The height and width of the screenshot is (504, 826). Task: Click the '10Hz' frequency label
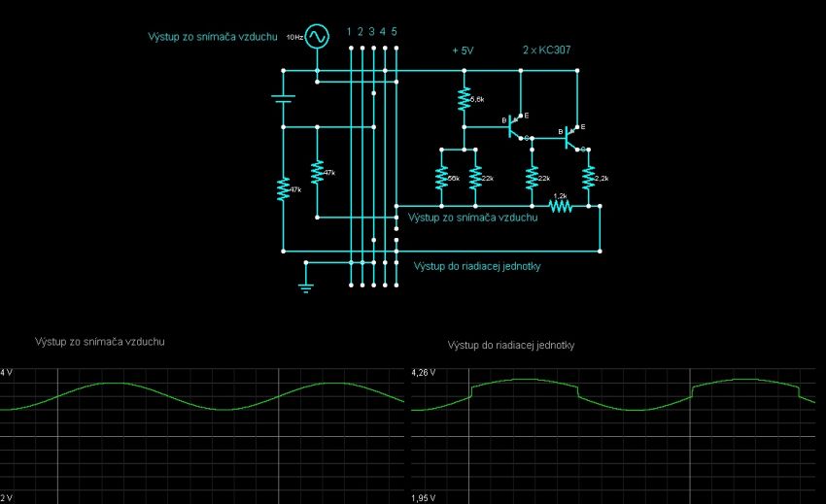[294, 38]
